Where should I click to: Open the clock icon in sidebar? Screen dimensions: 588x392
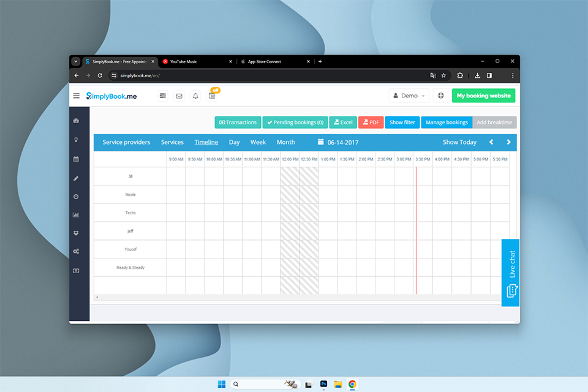pos(76,197)
